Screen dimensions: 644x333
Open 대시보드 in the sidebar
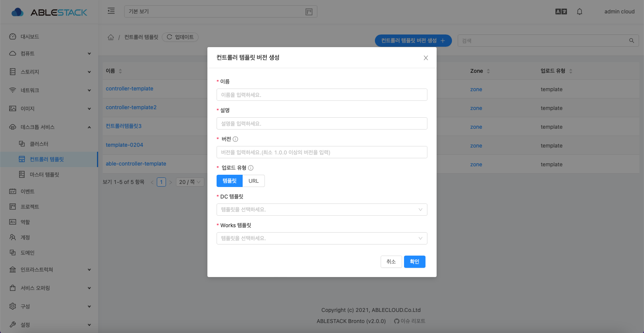point(30,37)
